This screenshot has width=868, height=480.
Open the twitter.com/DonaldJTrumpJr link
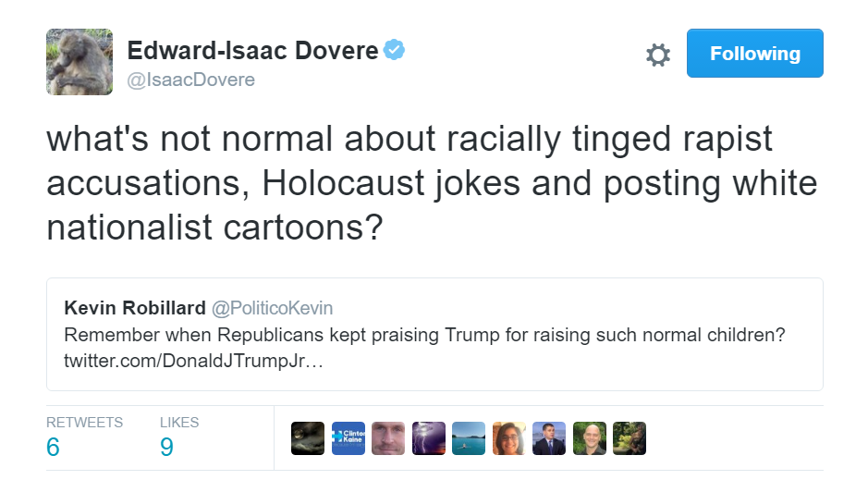tap(193, 359)
